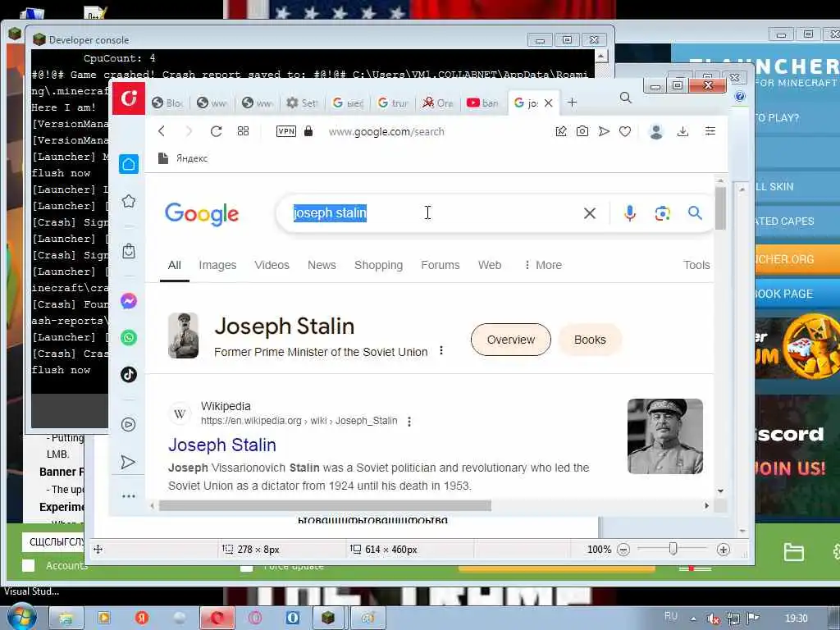Zoom in with the plus button
The image size is (840, 630).
pyautogui.click(x=724, y=550)
